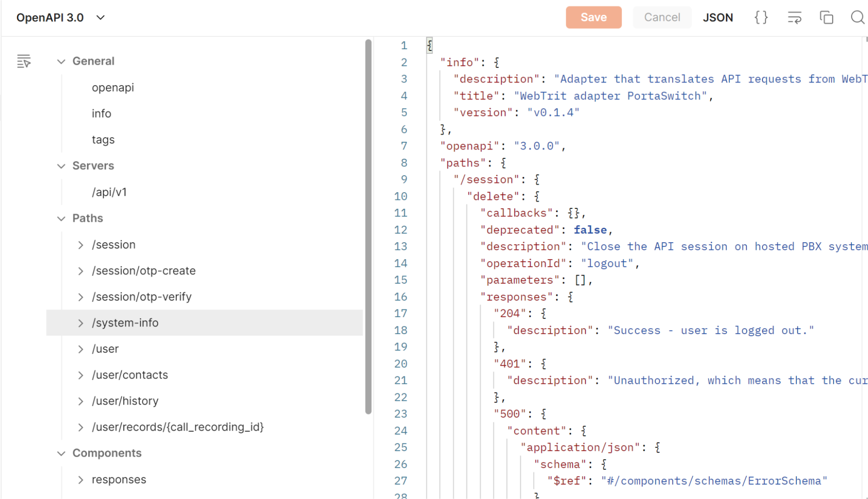Expand the /session path chevron

(81, 245)
